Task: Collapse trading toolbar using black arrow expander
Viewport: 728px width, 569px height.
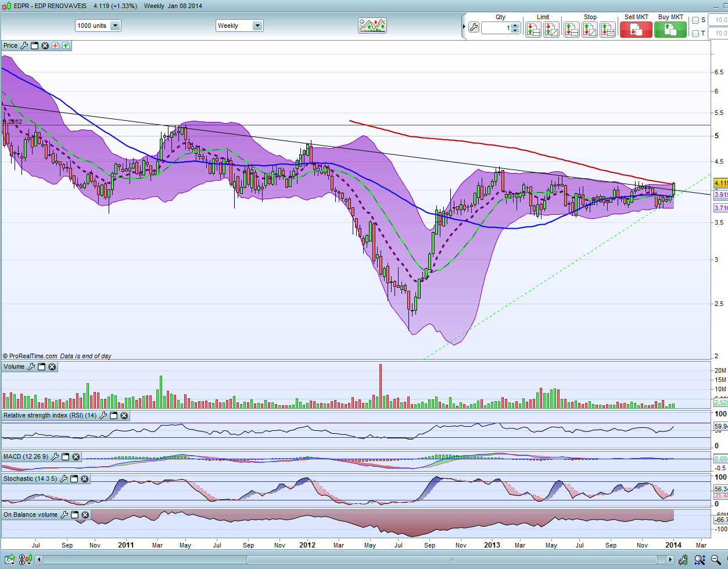Action: pos(464,27)
